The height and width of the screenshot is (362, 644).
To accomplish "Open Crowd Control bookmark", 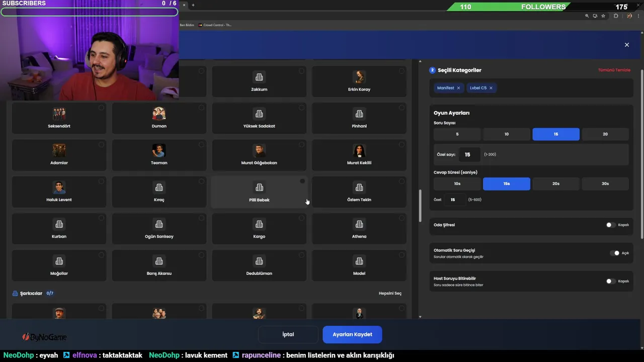I will (215, 25).
